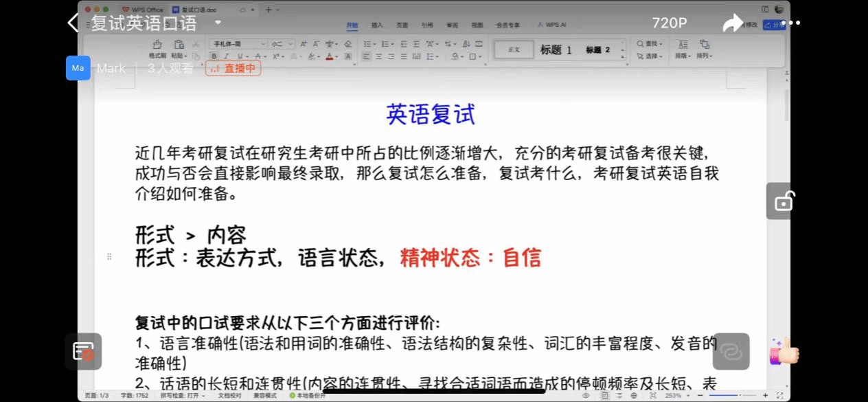Open the three-dot more options menu
Image resolution: width=868 pixels, height=402 pixels.
pos(790,23)
